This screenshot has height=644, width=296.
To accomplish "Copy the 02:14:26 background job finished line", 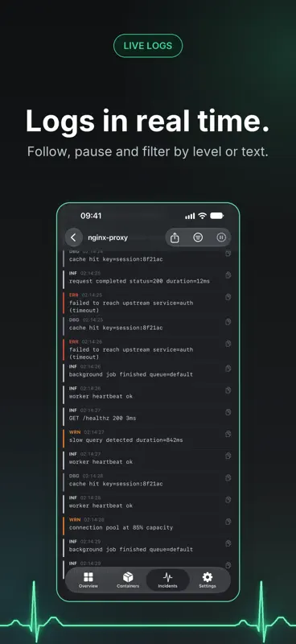I will tap(228, 369).
